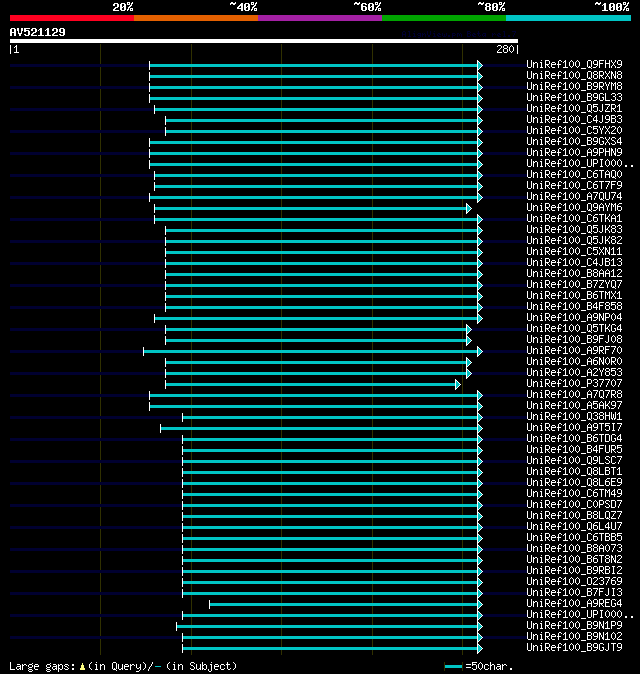
Task: Click the UniRef100_C6T7F9 label
Action: coord(574,186)
